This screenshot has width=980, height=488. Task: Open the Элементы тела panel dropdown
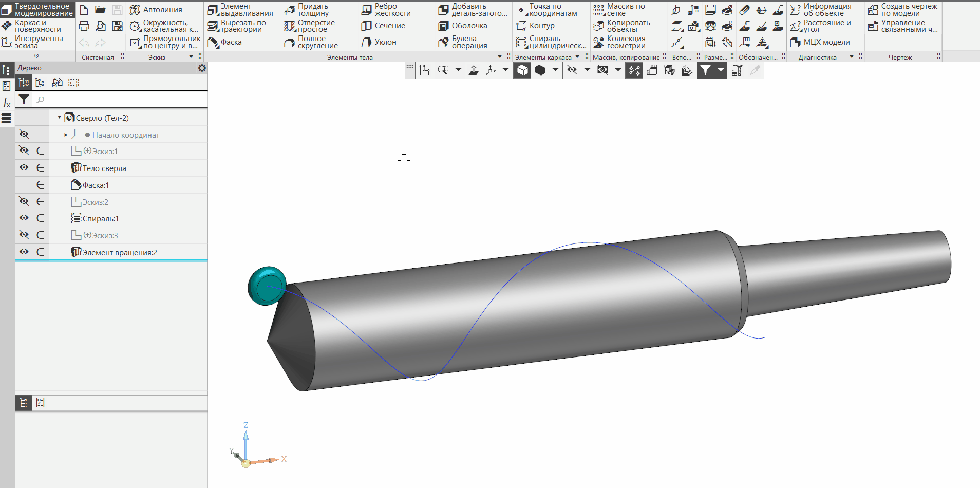[500, 57]
